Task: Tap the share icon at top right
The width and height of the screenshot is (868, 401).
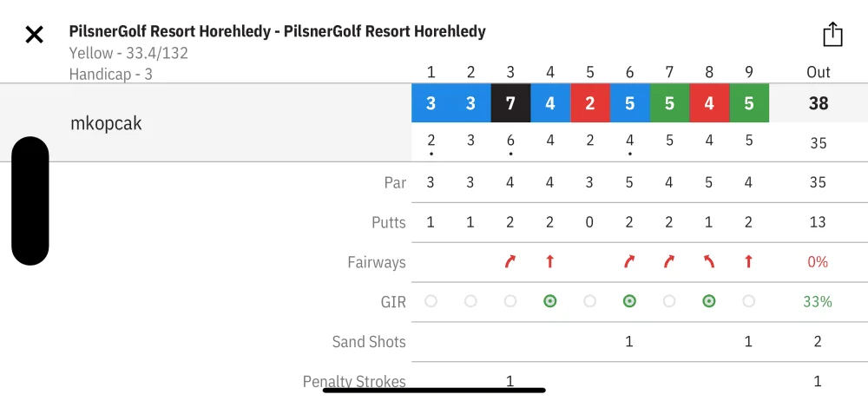Action: (832, 35)
